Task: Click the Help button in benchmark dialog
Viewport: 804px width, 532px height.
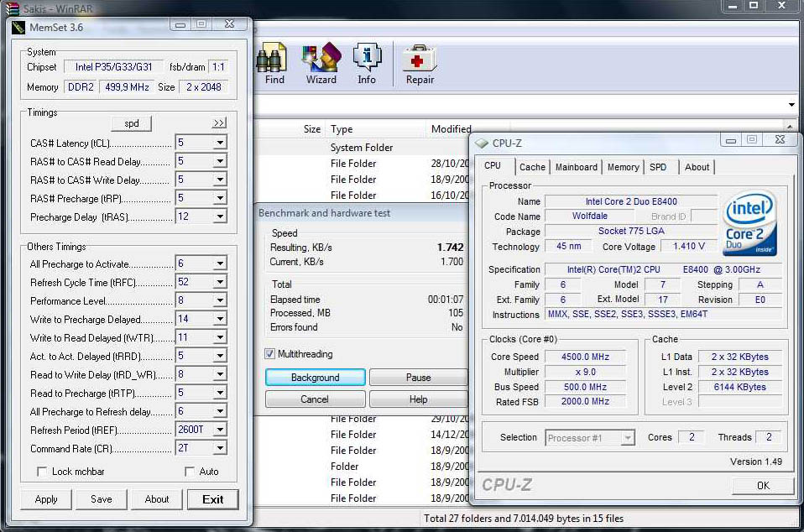Action: (419, 399)
